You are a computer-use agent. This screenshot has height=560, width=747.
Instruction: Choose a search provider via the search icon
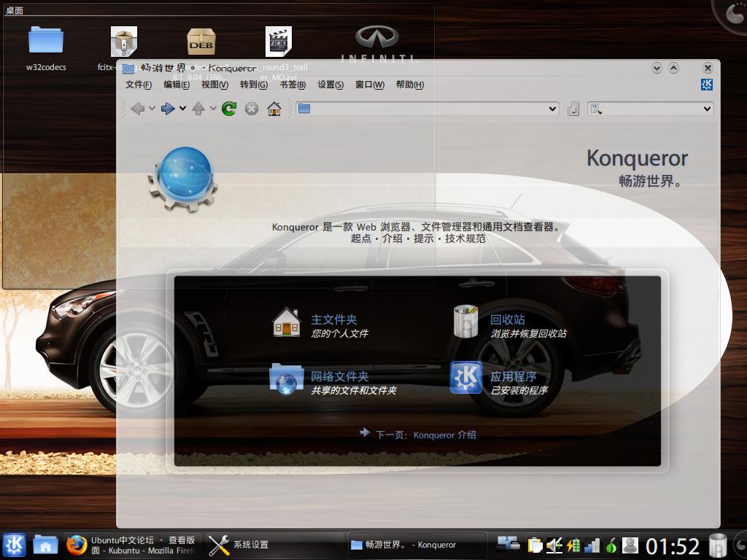[x=595, y=109]
